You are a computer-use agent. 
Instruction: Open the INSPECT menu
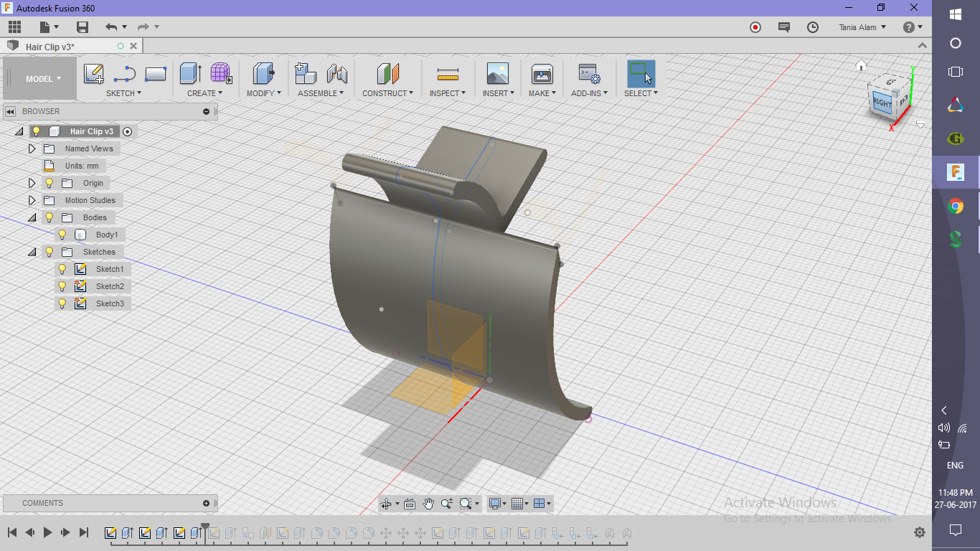tap(448, 93)
